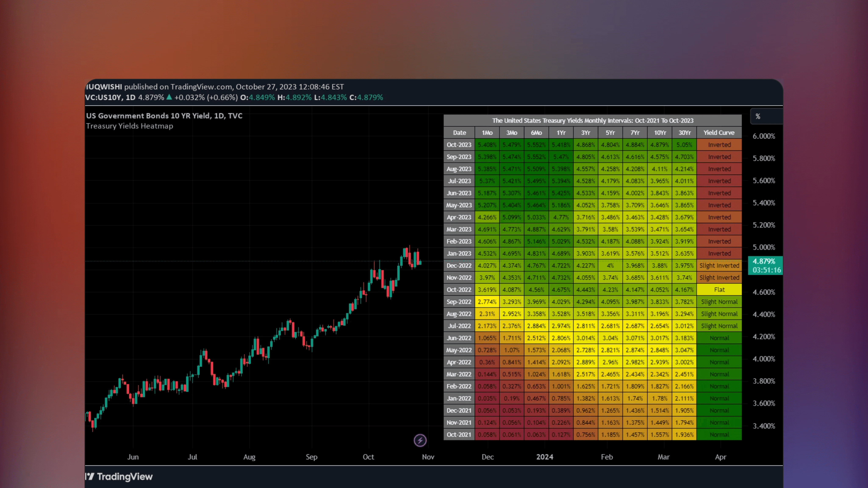Select the 4.200% price axis label
The width and height of the screenshot is (868, 488).
click(764, 336)
